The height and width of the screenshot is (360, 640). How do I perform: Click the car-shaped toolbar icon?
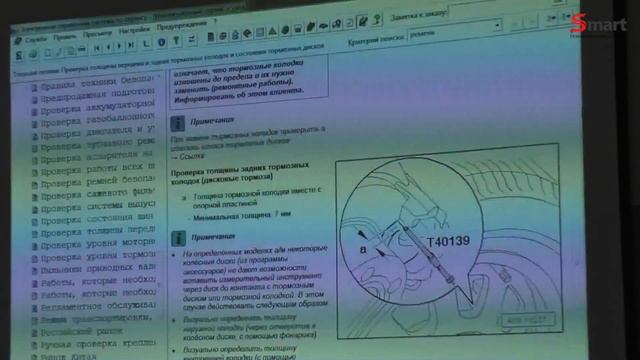[323, 26]
